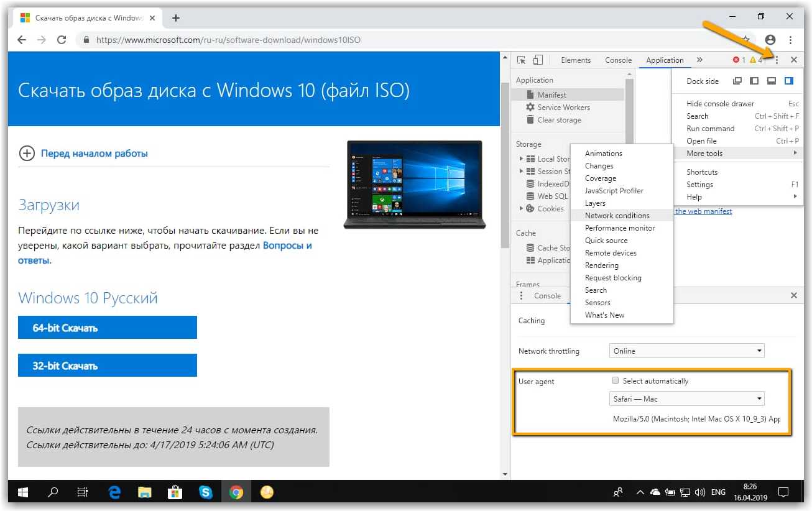
Task: Open taskbar search magnifier
Action: click(x=53, y=492)
